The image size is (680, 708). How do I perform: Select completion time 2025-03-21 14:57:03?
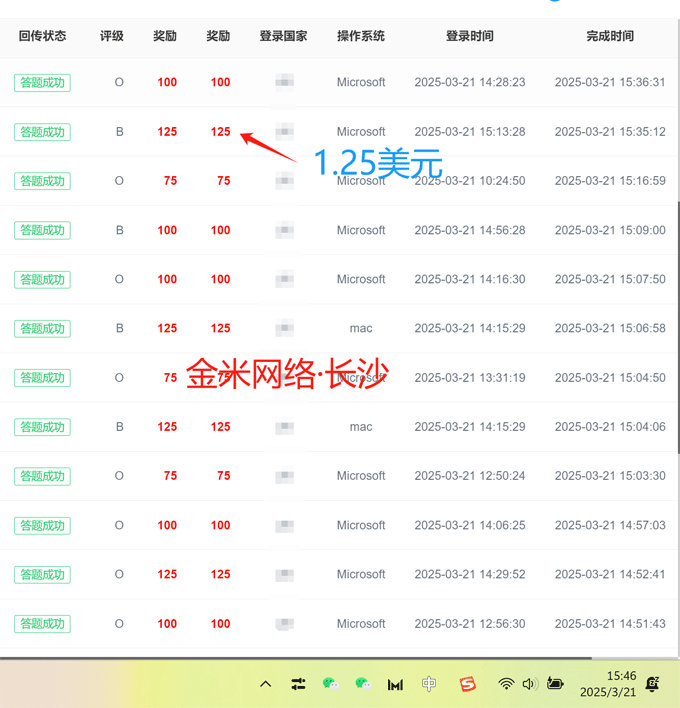click(x=610, y=525)
